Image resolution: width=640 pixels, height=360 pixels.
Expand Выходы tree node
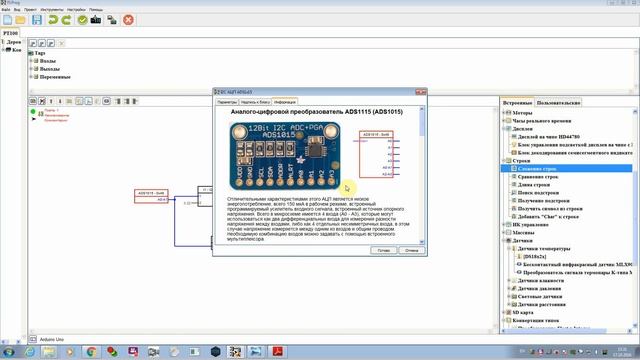point(31,69)
